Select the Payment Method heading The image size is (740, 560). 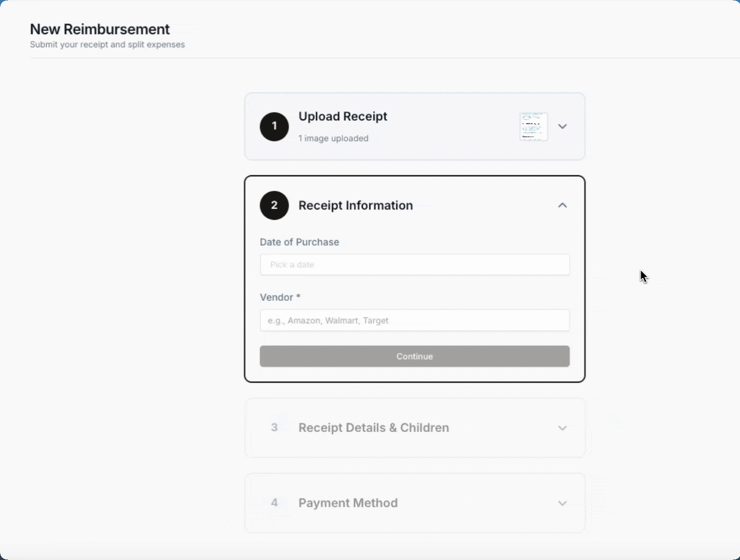(348, 503)
